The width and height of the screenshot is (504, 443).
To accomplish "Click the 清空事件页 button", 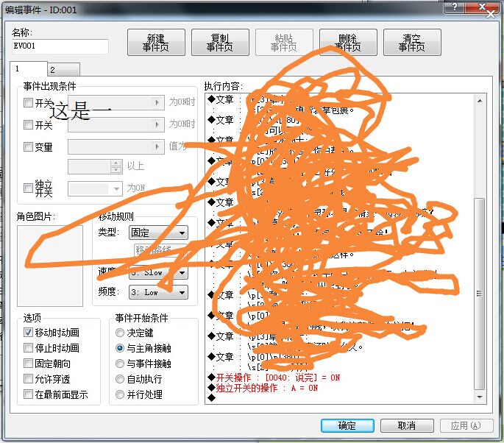I will click(412, 43).
